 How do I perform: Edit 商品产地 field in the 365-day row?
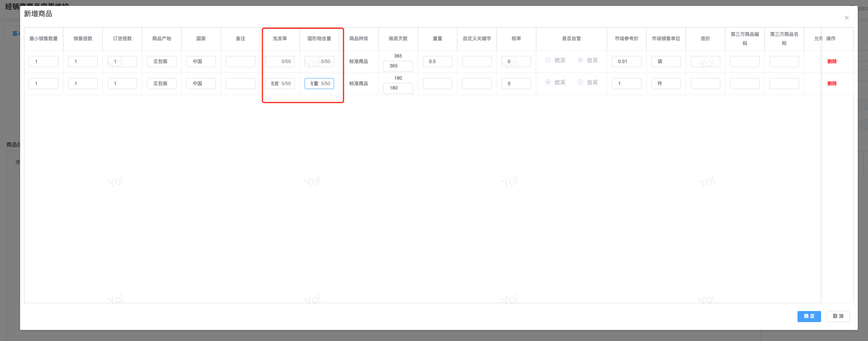[162, 61]
